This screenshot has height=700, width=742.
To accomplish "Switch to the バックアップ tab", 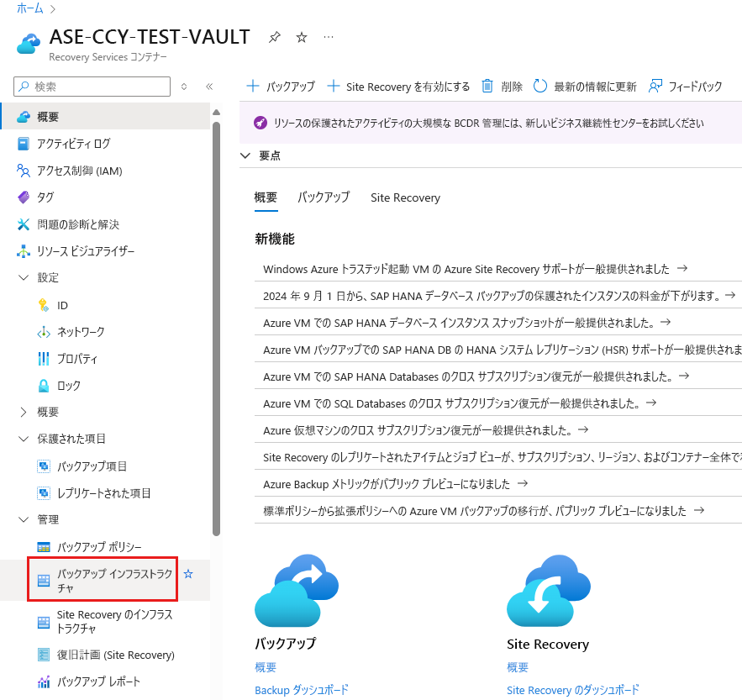I will click(x=324, y=197).
